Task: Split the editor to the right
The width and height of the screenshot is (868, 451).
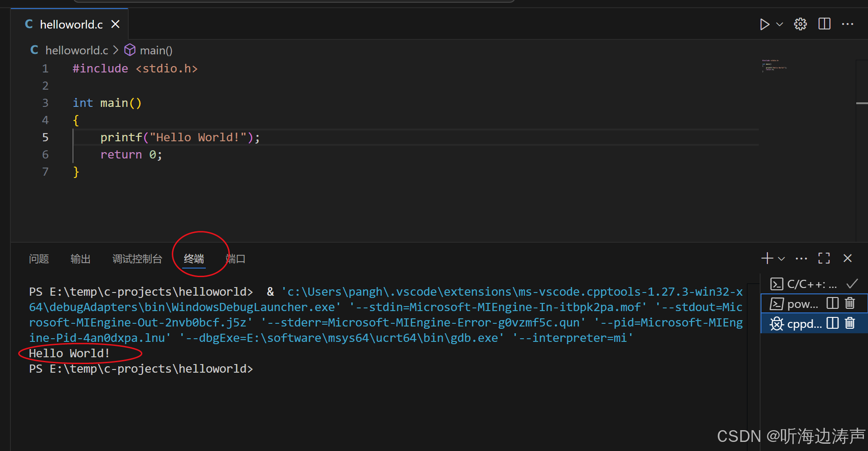Action: (x=824, y=24)
